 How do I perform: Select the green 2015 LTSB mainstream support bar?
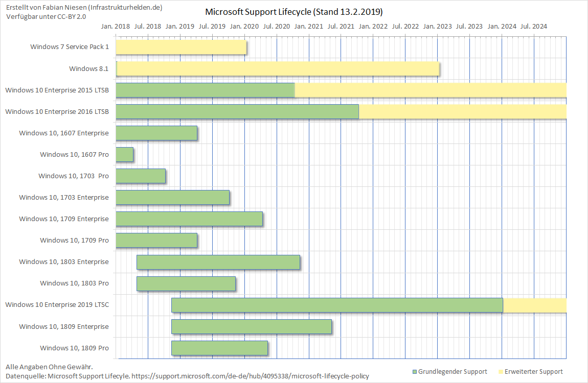pyautogui.click(x=205, y=90)
